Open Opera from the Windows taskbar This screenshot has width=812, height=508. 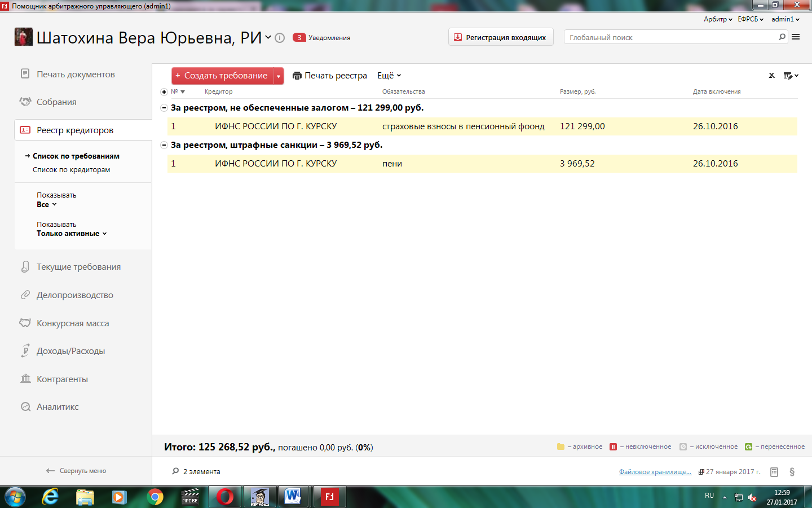(224, 497)
